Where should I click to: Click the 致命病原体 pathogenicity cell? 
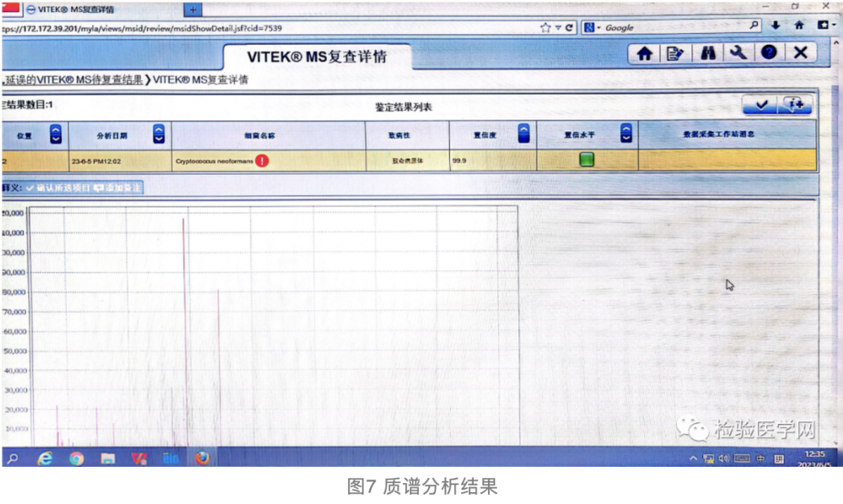pyautogui.click(x=407, y=160)
